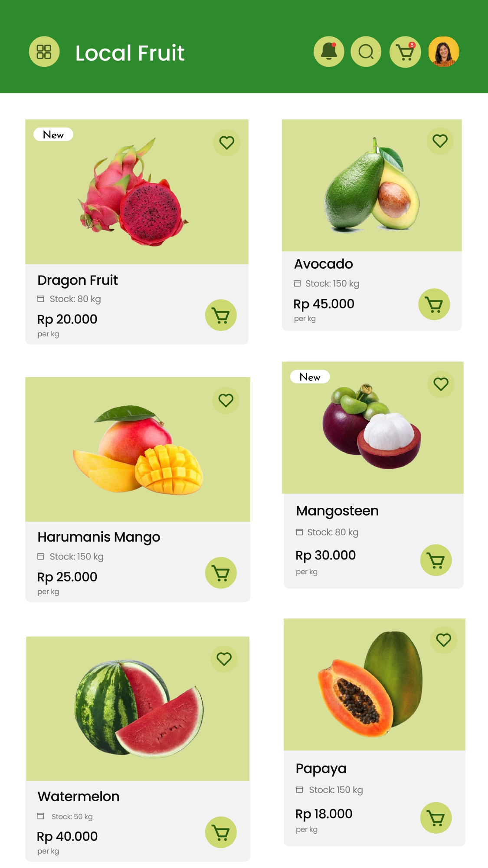Viewport: 488px width, 868px height.
Task: Favorite the Dragon Fruit with heart
Action: (x=226, y=143)
